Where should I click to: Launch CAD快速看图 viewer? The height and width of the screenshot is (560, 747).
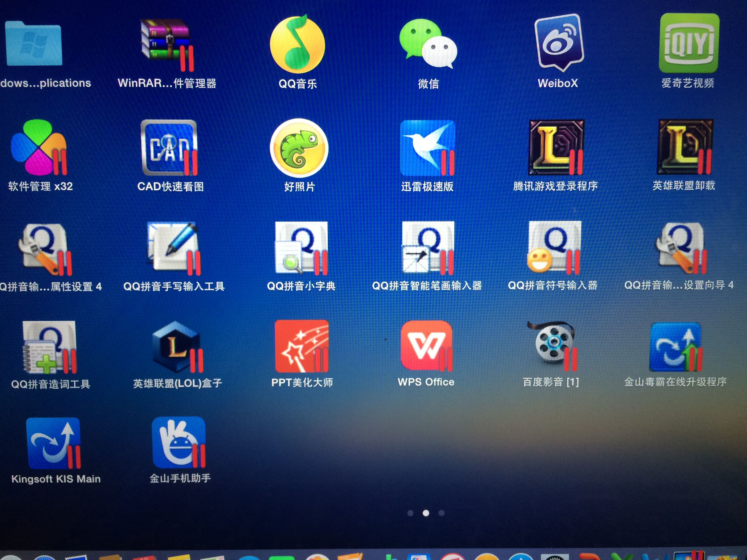point(169,148)
